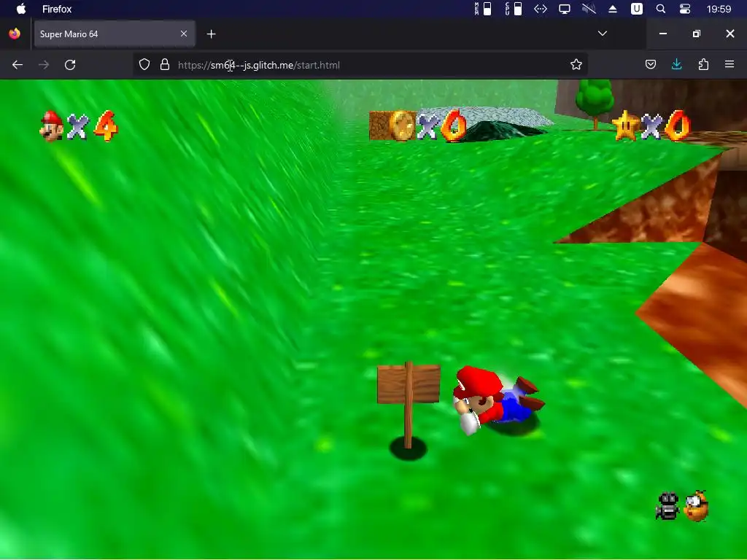Click on Mario diving on the grass
The height and width of the screenshot is (560, 747).
point(498,400)
